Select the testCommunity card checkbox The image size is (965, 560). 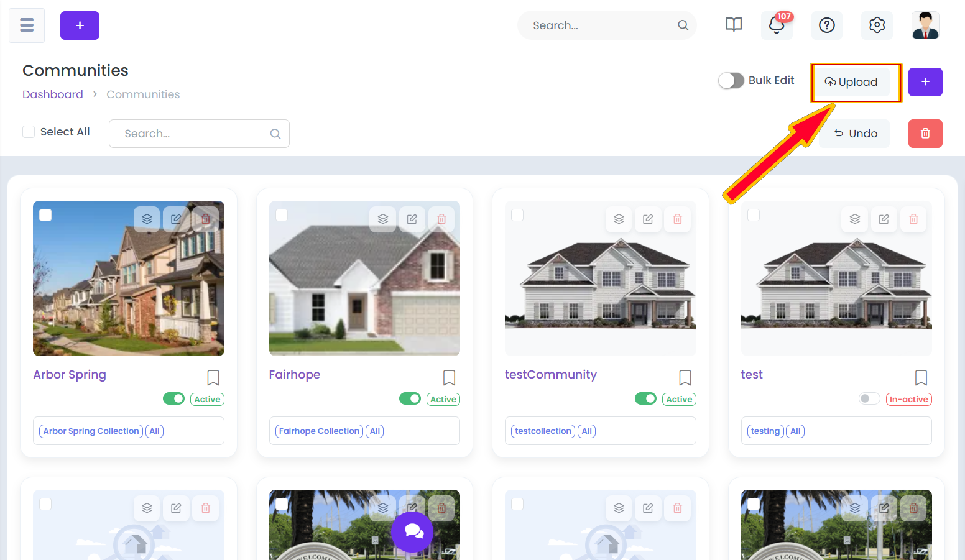click(517, 215)
